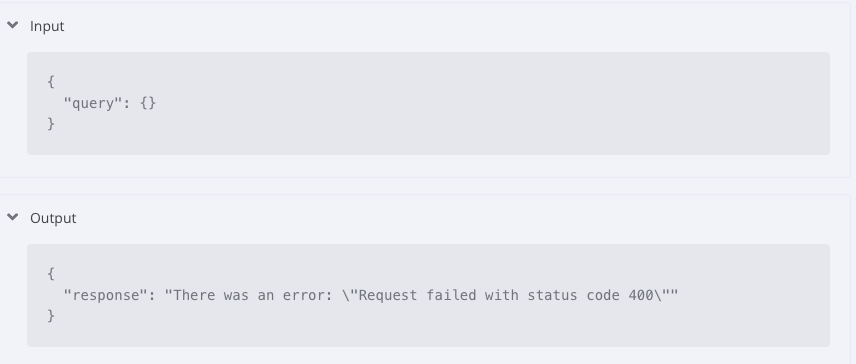856x364 pixels.
Task: Click the closing brace in Output block
Action: point(51,316)
